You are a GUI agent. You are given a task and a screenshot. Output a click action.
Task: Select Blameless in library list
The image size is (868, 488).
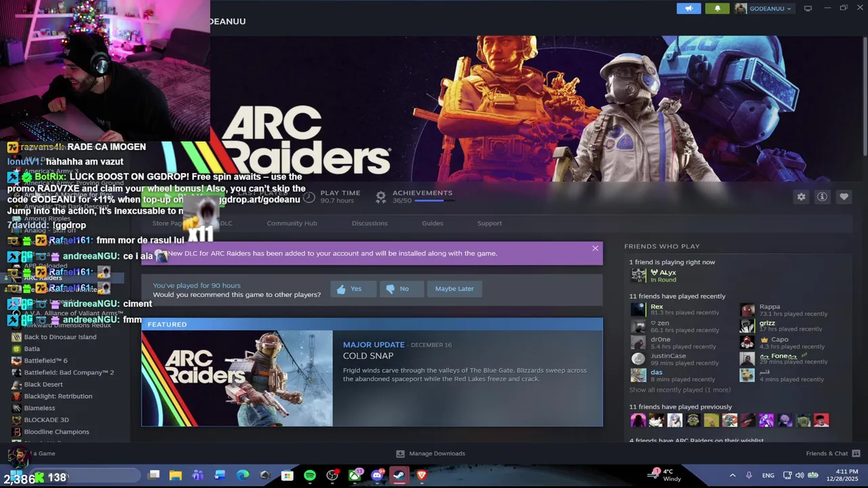point(39,408)
